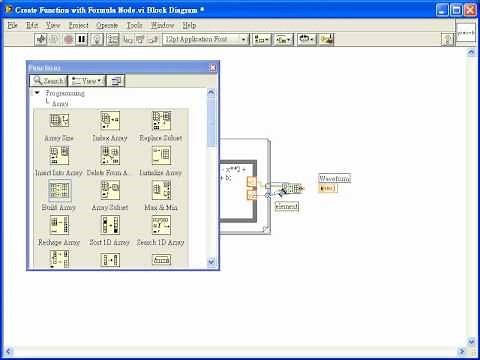Toggle the Highlight Execution light bulb
Viewport: 480px width, 360px height.
pos(97,40)
